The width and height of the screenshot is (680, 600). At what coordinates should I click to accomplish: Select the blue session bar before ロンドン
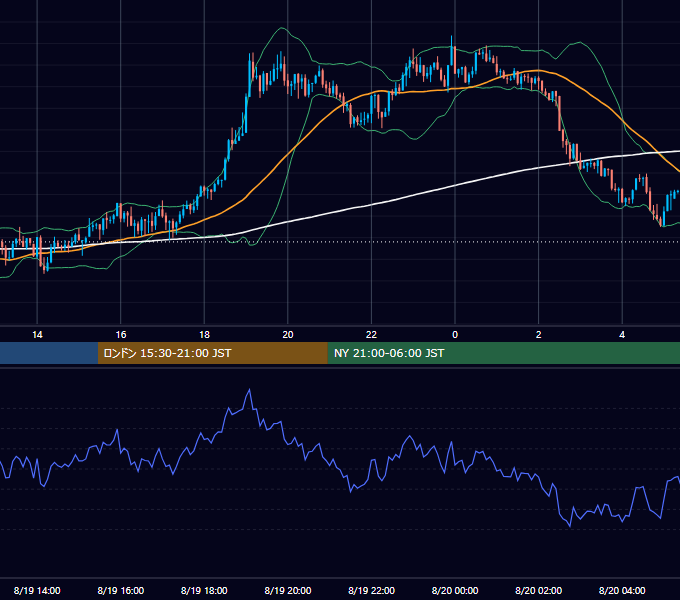coord(49,353)
